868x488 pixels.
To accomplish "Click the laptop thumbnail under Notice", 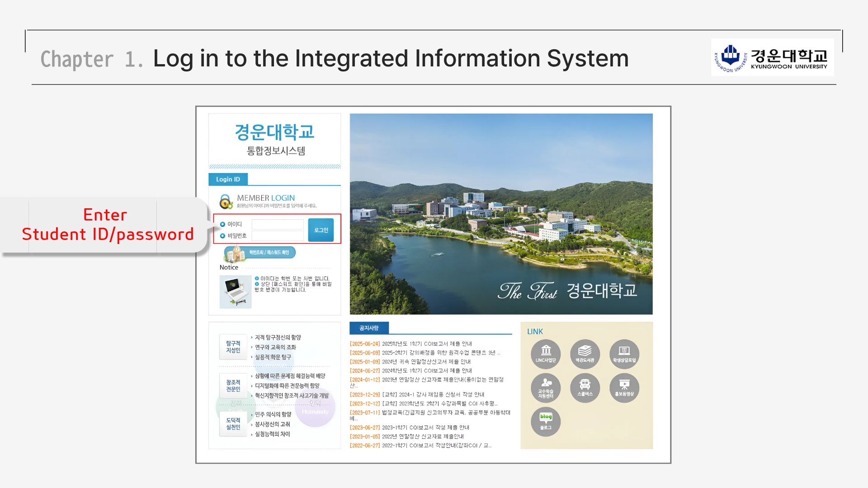I will point(236,292).
